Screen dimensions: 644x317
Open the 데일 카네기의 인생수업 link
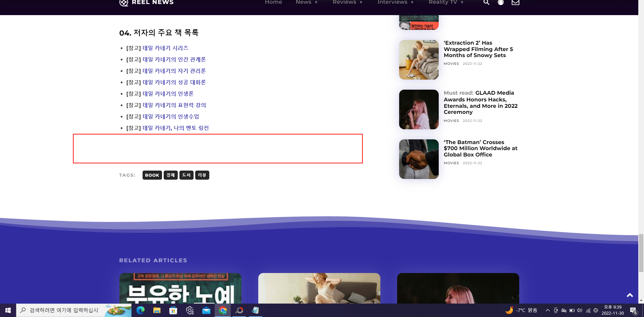click(171, 117)
